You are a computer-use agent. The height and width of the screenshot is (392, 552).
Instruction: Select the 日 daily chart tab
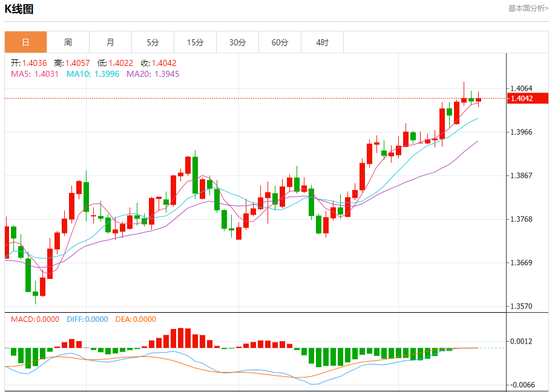[x=25, y=42]
